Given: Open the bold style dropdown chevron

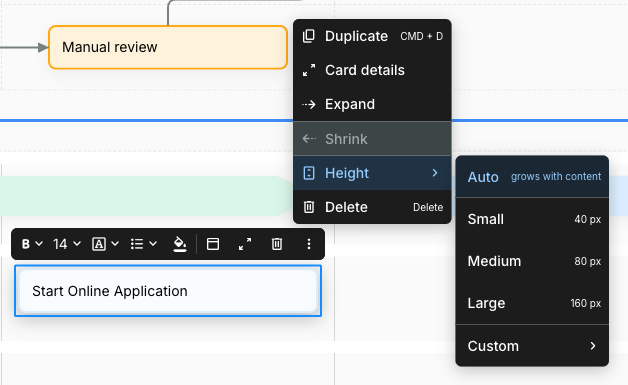Looking at the screenshot, I should pyautogui.click(x=39, y=244).
